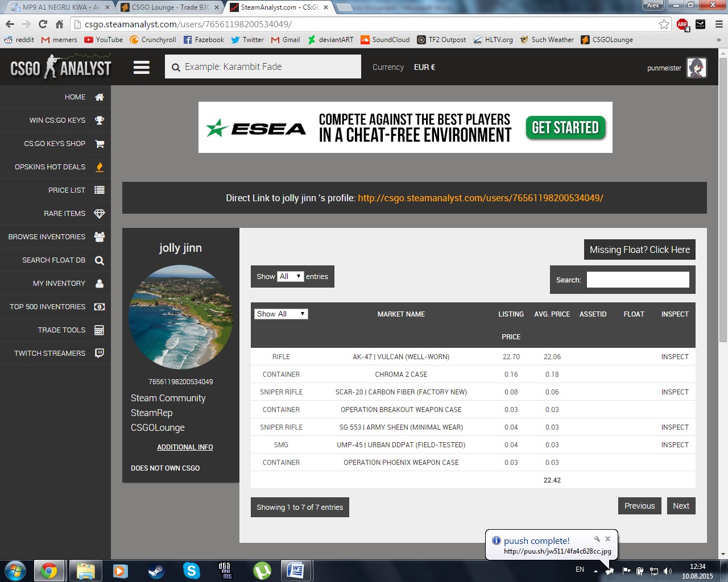This screenshot has width=728, height=582.
Task: Click the Missing Float? Click Here button
Action: click(x=639, y=250)
